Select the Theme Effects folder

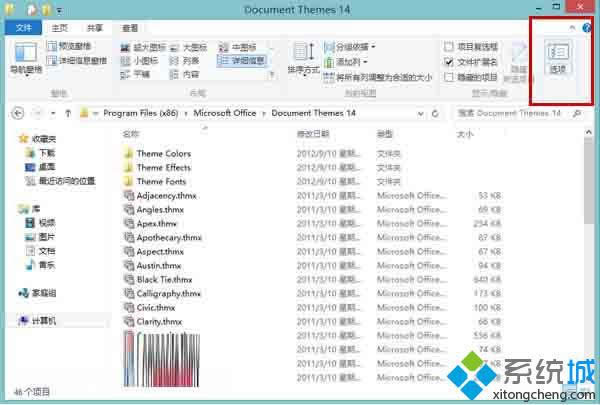pos(158,167)
